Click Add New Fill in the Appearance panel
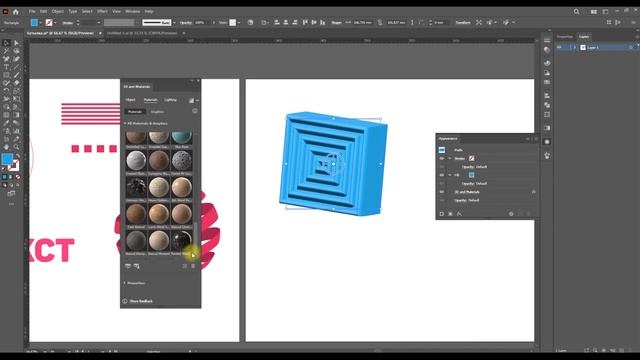640x360 pixels. point(450,214)
